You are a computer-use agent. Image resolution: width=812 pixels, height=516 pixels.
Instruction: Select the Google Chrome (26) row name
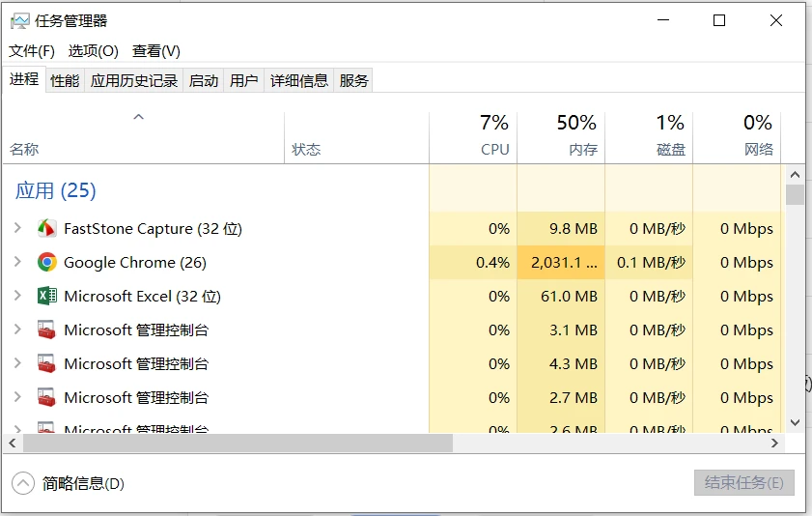tap(134, 262)
